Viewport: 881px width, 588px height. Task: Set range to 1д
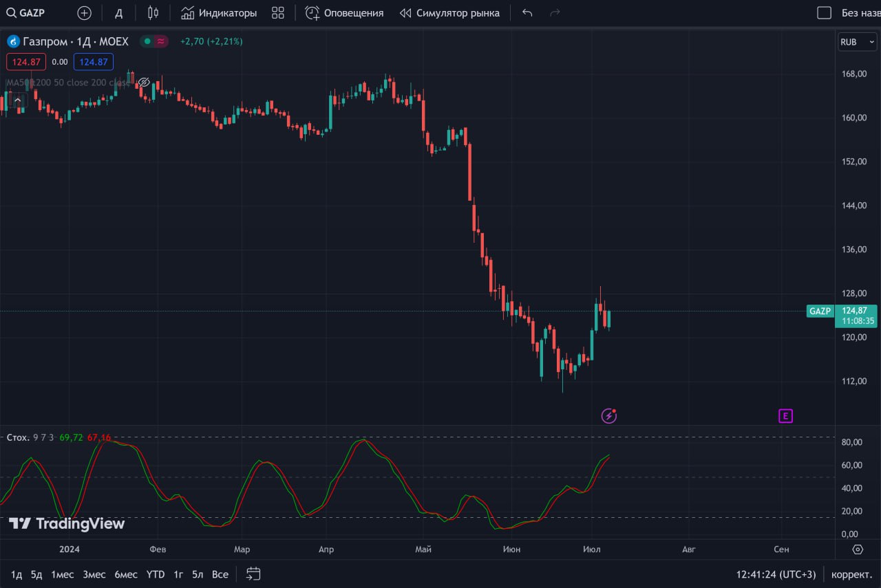coord(17,574)
